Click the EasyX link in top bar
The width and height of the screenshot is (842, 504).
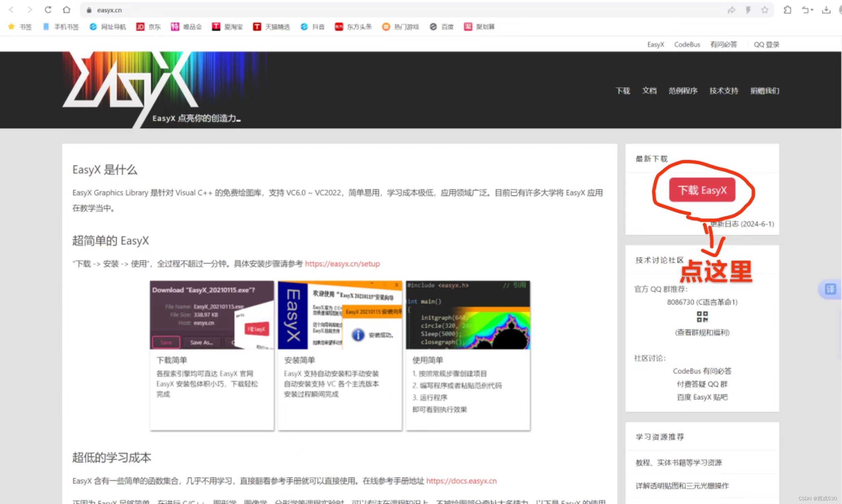coord(656,44)
